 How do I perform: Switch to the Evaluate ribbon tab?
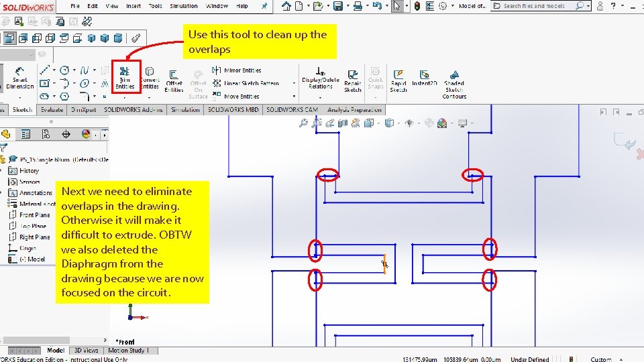coord(52,110)
